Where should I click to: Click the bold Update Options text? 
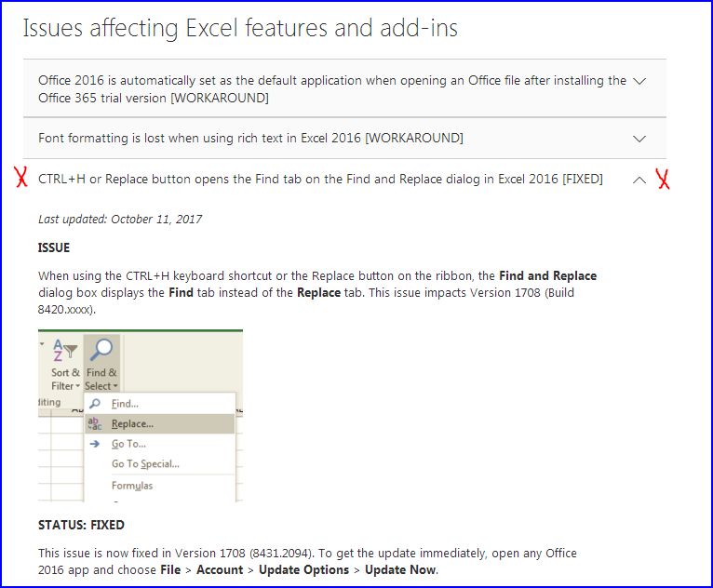(303, 570)
